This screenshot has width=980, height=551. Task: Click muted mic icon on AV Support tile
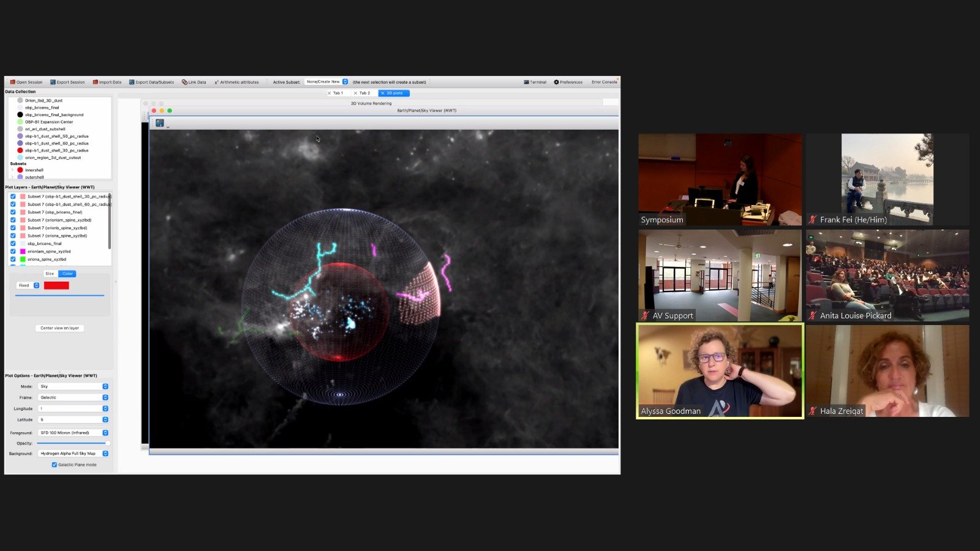(645, 315)
